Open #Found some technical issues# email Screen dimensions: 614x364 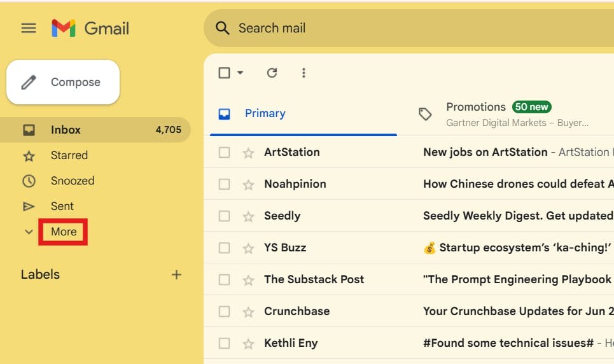(508, 343)
